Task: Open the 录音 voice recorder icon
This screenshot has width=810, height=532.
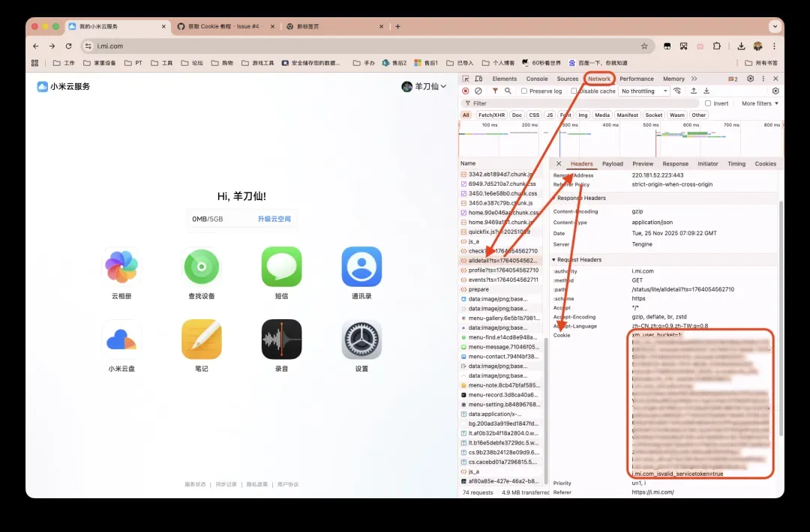Action: pyautogui.click(x=281, y=339)
